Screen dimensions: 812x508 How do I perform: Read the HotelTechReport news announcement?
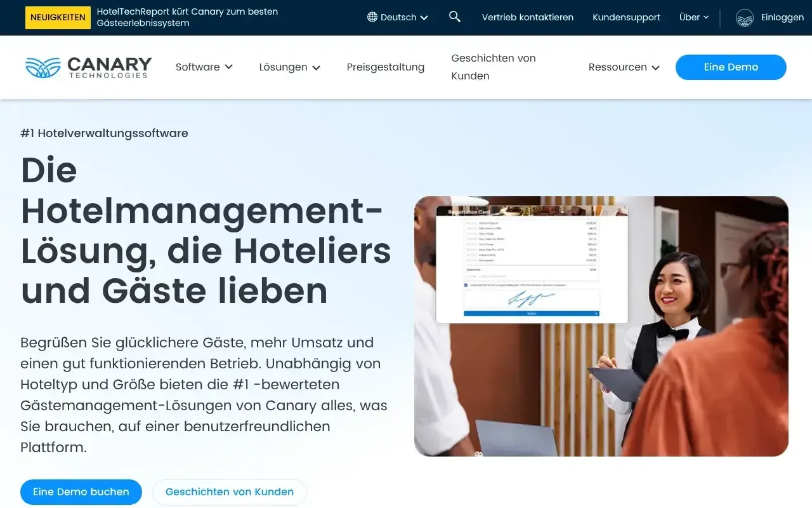[x=187, y=17]
